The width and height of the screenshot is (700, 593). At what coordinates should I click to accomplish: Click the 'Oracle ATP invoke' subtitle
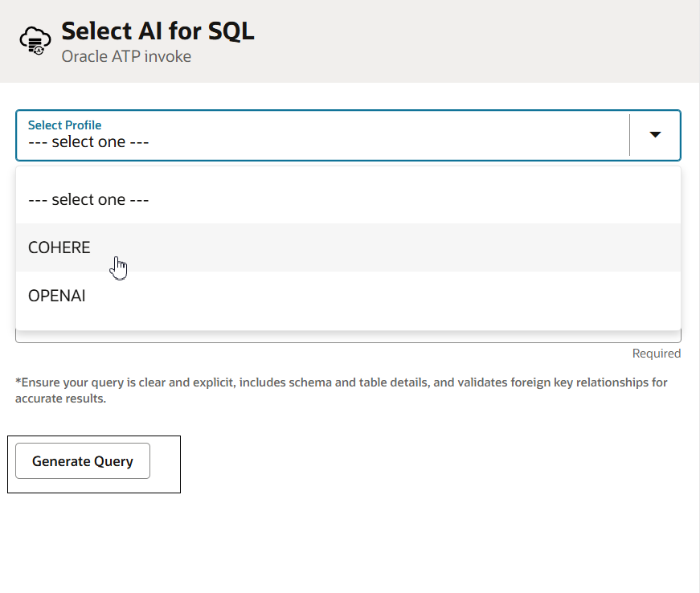coord(126,57)
